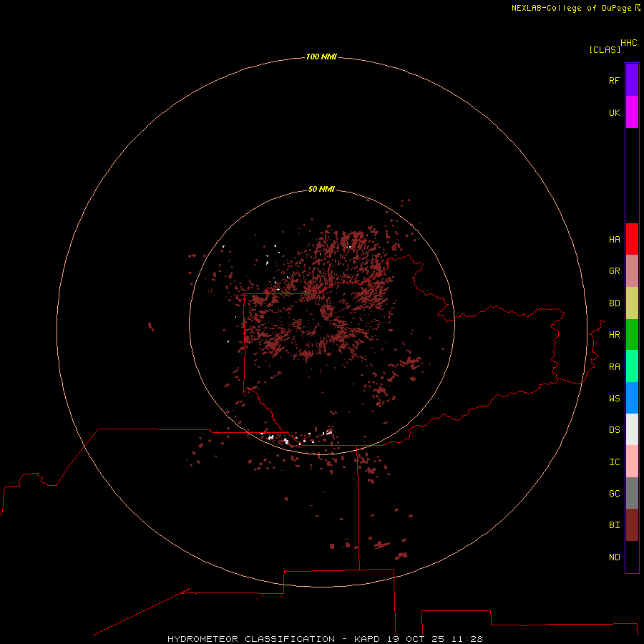Click the DS white legend swatch
The image size is (644, 644).
point(632,429)
